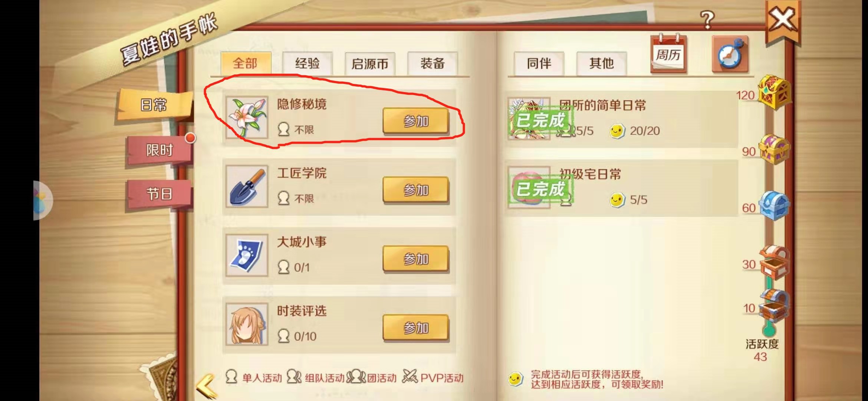Viewport: 868px width, 401px height.
Task: Close the handbook with X ribbon
Action: [x=782, y=20]
